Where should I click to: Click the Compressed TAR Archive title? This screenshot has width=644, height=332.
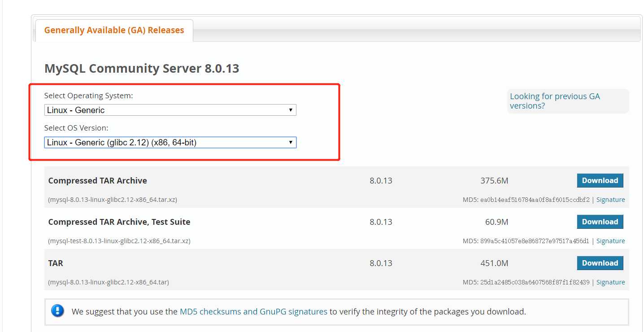point(97,180)
